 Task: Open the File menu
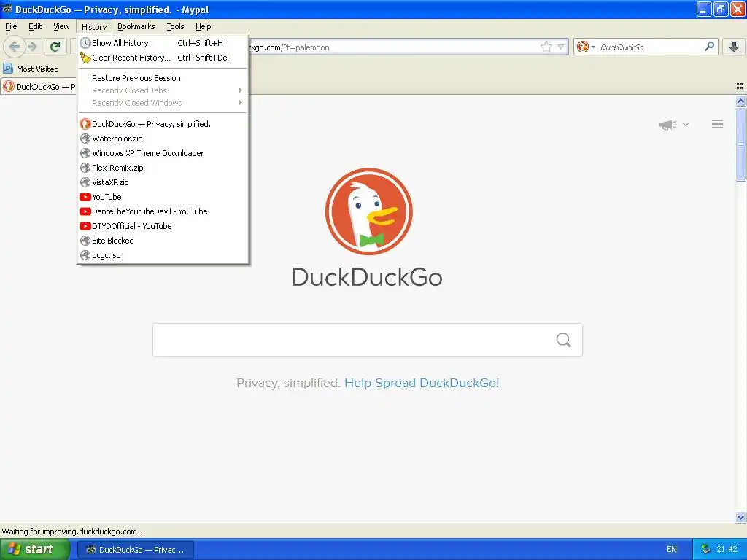(11, 26)
